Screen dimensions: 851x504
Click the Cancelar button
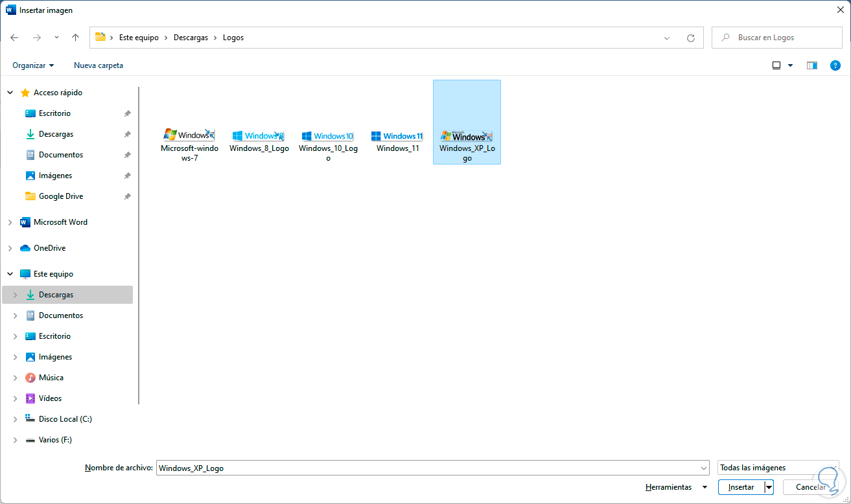coord(811,487)
